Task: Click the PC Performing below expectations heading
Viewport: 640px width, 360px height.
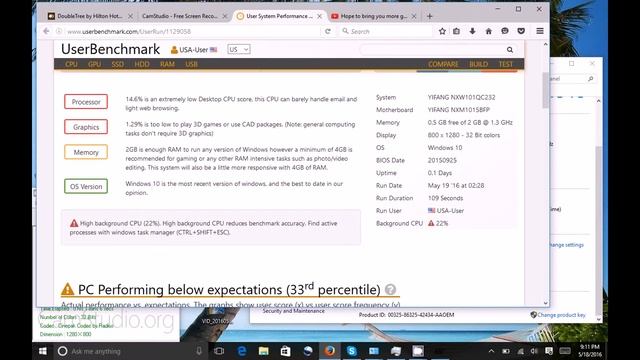Action: pyautogui.click(x=229, y=289)
